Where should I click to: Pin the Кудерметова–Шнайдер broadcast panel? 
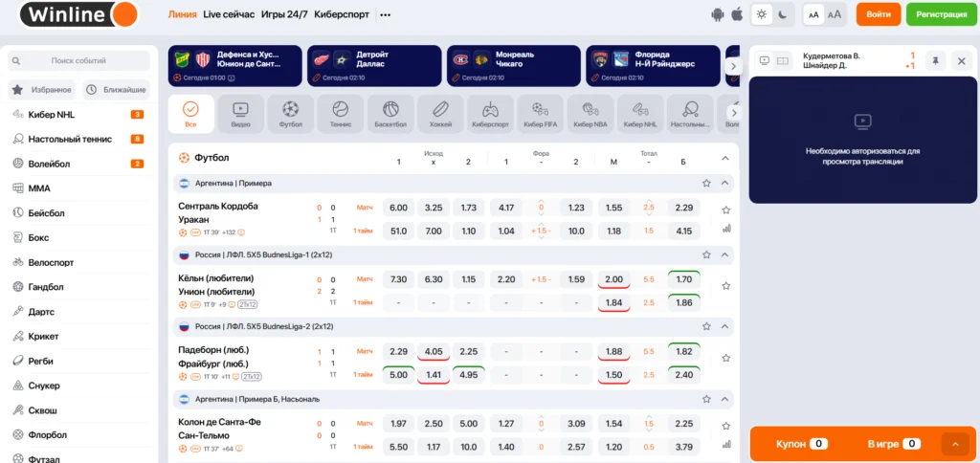935,60
